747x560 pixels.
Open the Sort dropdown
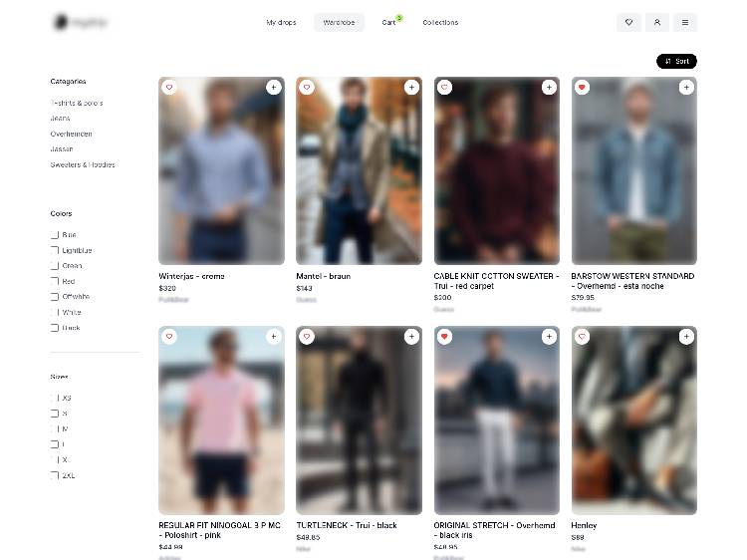click(676, 61)
